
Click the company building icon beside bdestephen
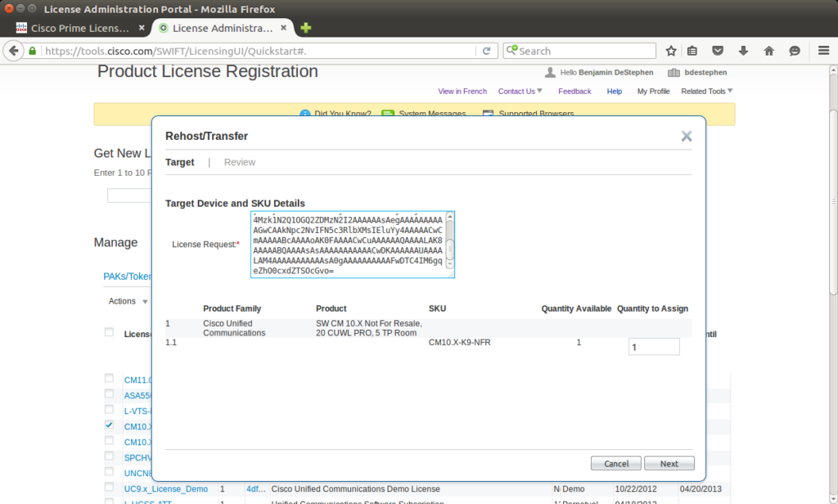click(674, 73)
